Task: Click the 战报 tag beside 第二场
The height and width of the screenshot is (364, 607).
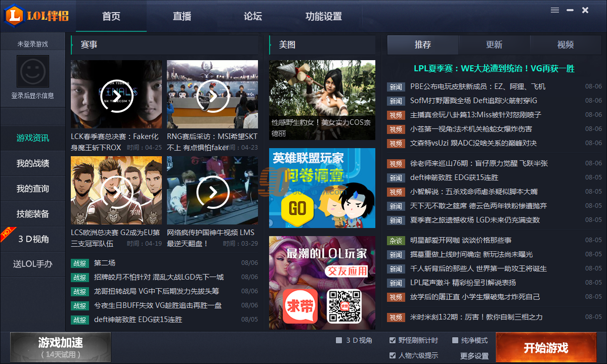Action: pos(80,263)
